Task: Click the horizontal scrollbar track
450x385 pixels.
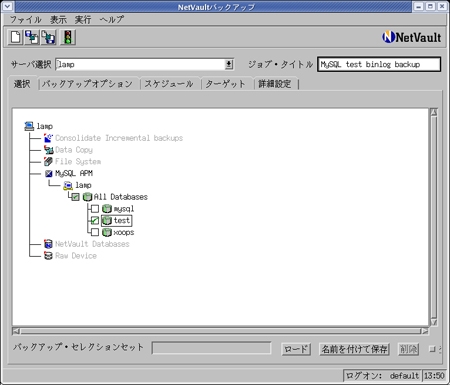Action: pos(221,331)
